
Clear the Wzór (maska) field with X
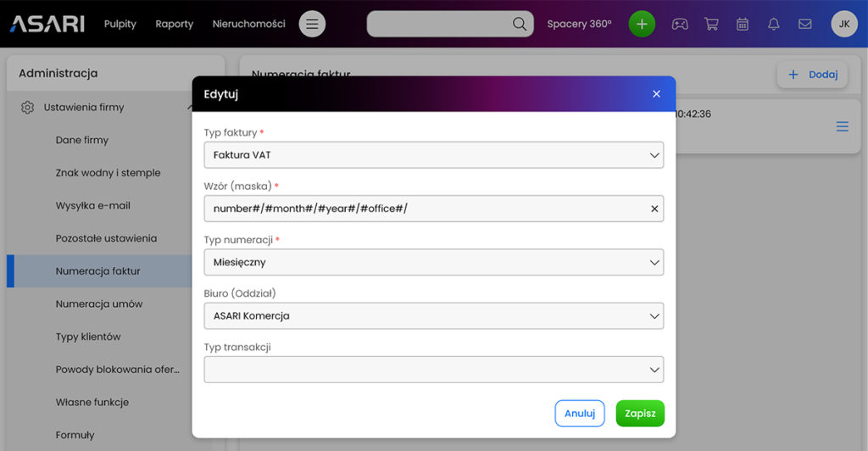[654, 209]
